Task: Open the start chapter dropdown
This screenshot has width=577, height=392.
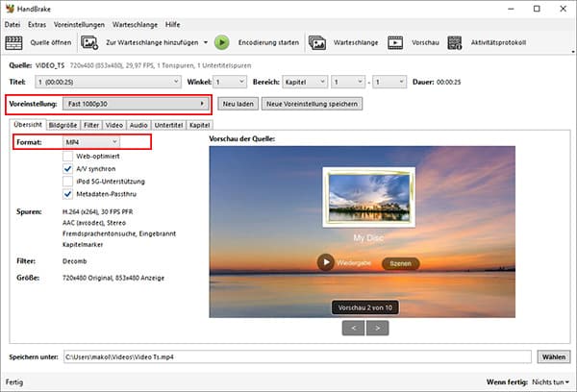Action: click(348, 82)
